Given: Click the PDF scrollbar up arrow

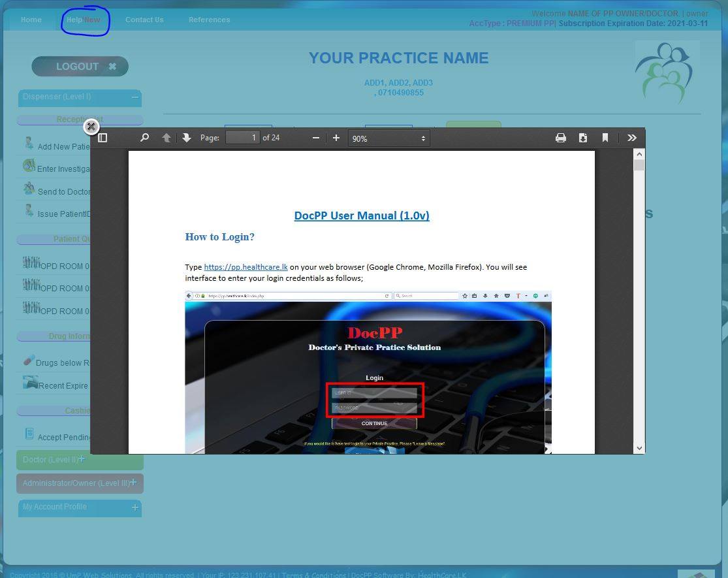Looking at the screenshot, I should (x=639, y=154).
